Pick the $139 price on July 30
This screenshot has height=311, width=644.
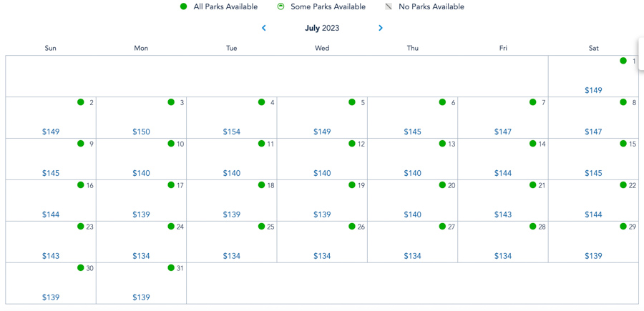[51, 297]
